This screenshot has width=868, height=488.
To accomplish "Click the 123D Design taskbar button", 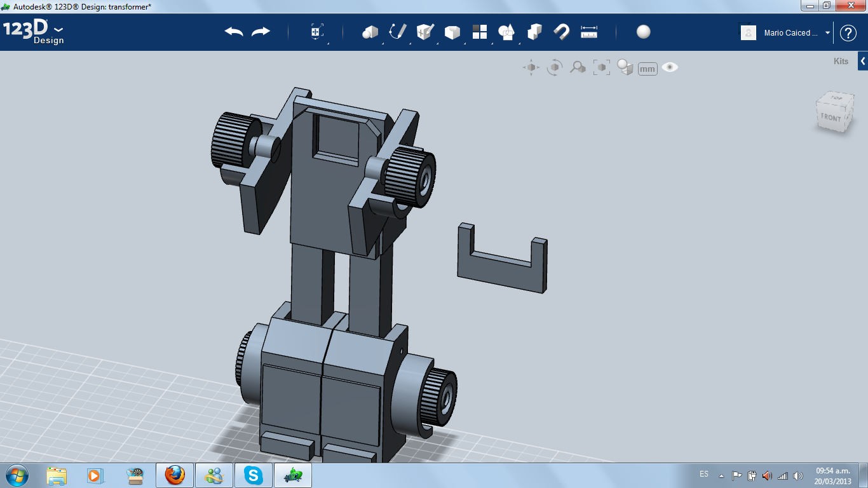I will [x=293, y=475].
